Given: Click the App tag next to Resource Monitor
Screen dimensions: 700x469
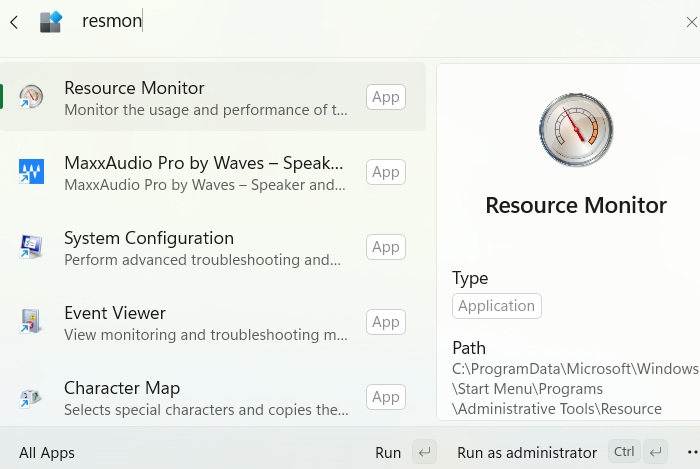Looking at the screenshot, I should (x=386, y=97).
